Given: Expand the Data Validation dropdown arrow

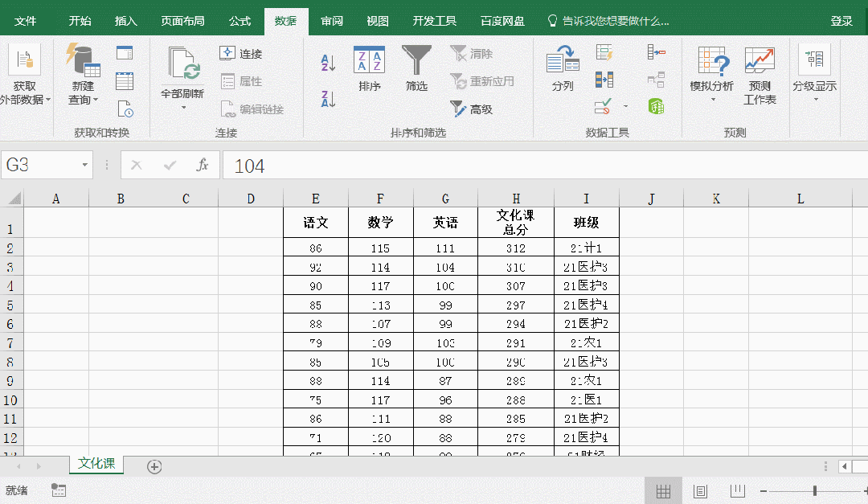Looking at the screenshot, I should pos(625,106).
